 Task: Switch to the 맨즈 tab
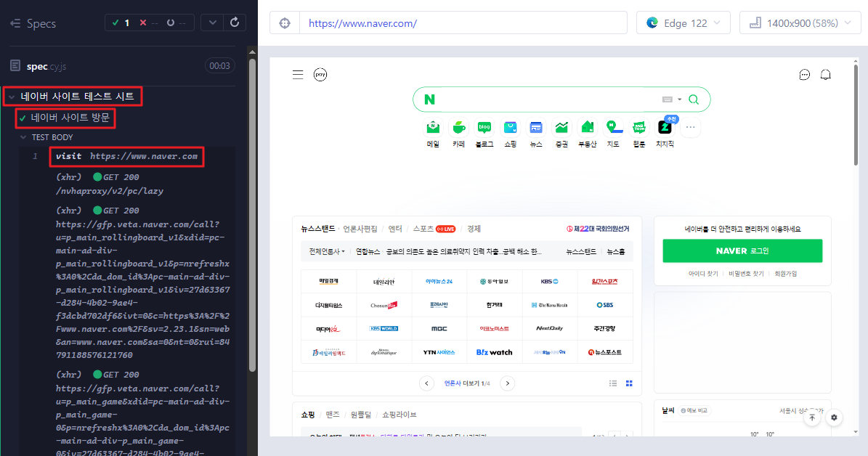click(x=333, y=415)
